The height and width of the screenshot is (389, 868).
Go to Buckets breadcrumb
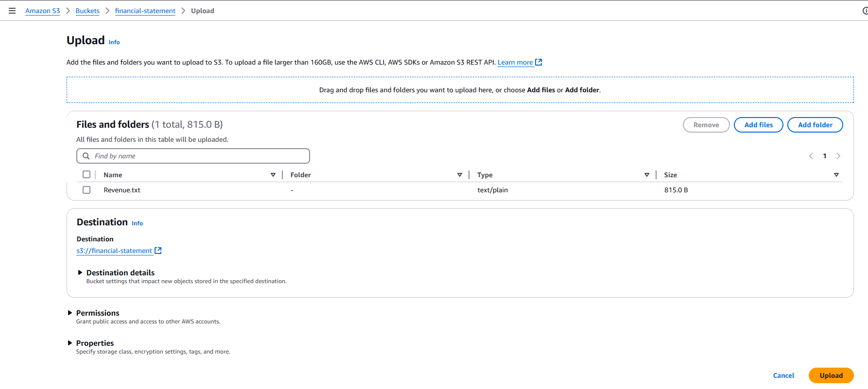pos(87,11)
